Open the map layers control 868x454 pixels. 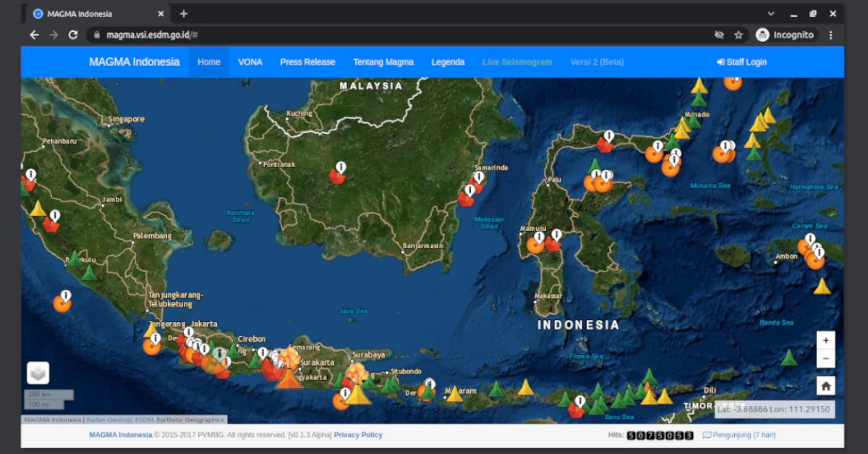38,373
